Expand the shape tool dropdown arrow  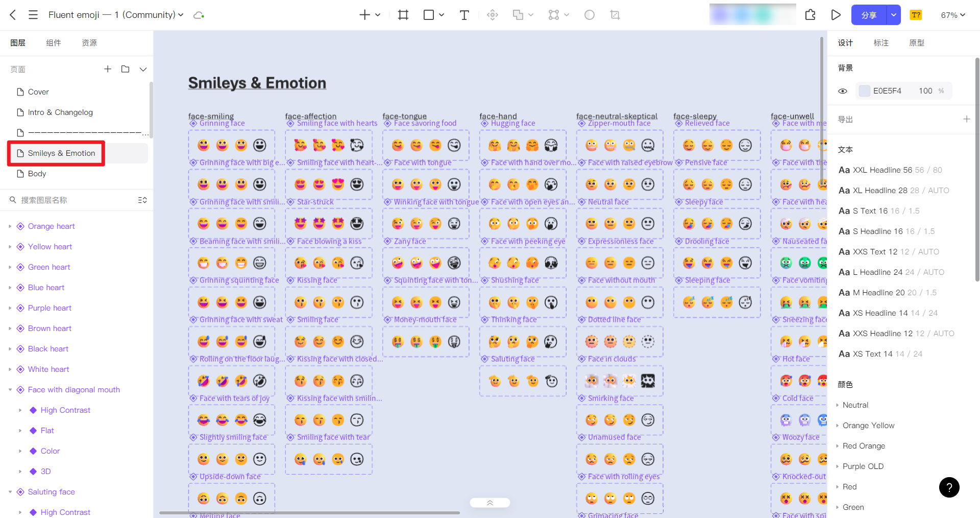[x=441, y=15]
